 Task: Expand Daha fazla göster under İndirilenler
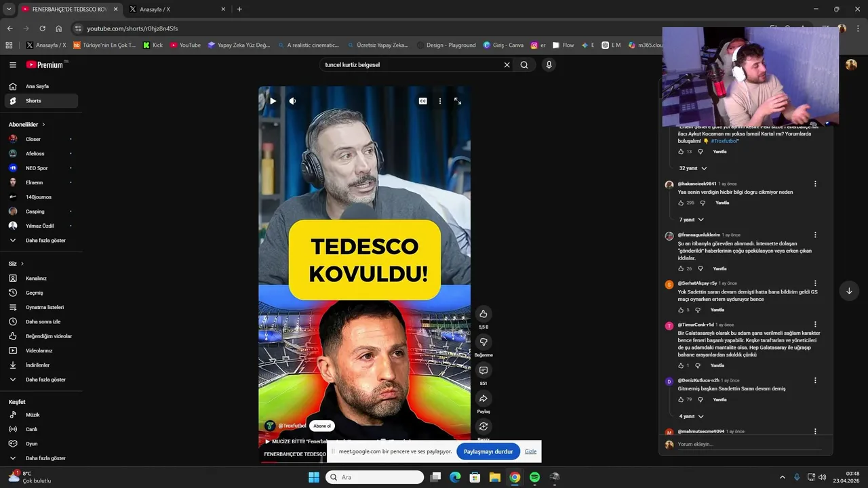(42, 380)
